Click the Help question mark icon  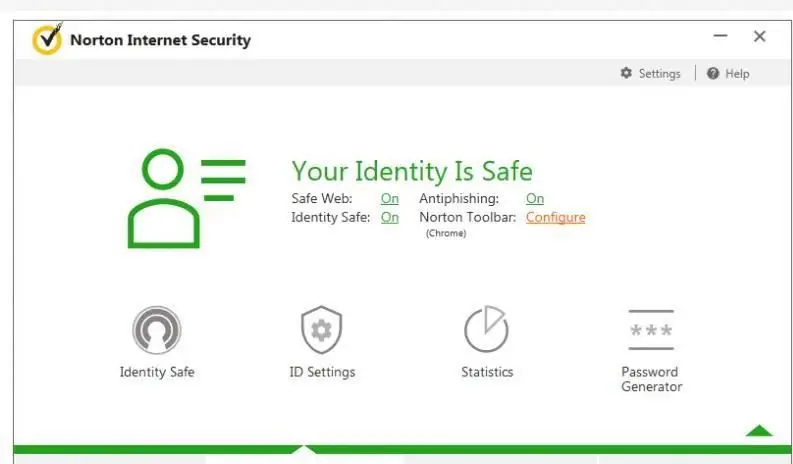coord(713,73)
